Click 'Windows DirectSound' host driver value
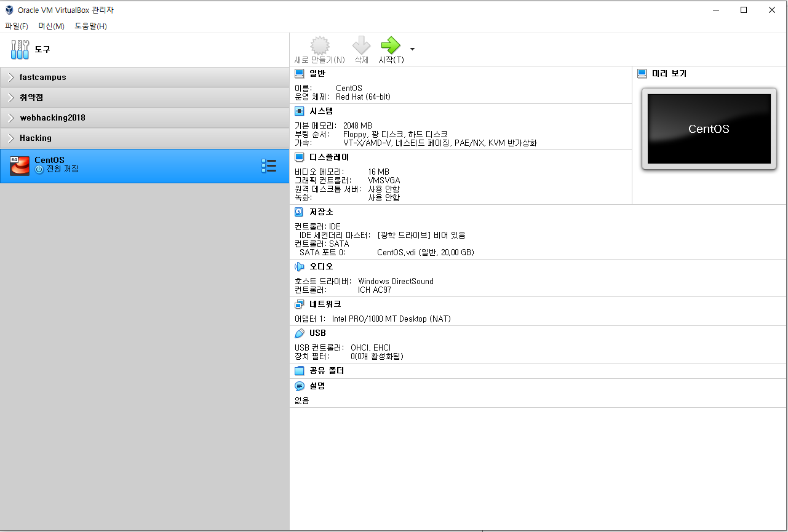The image size is (788, 532). click(x=396, y=282)
